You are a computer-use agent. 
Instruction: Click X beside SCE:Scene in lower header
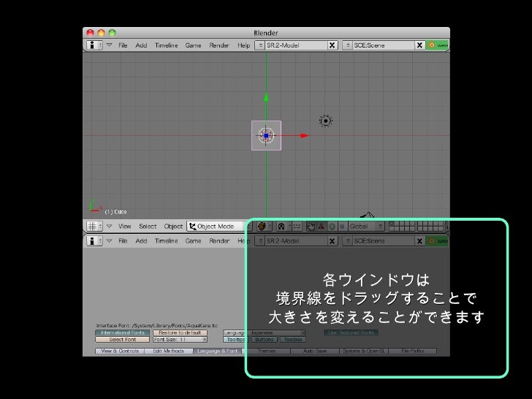point(419,241)
